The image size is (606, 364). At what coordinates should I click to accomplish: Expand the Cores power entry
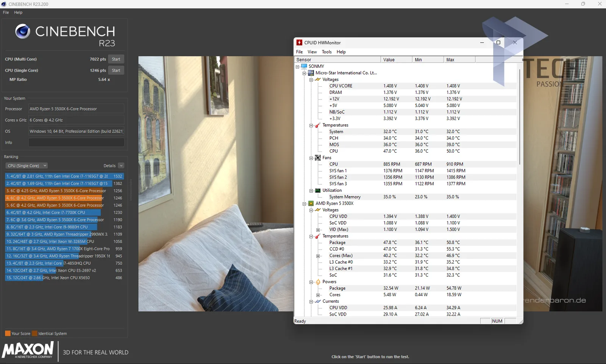[318, 295]
